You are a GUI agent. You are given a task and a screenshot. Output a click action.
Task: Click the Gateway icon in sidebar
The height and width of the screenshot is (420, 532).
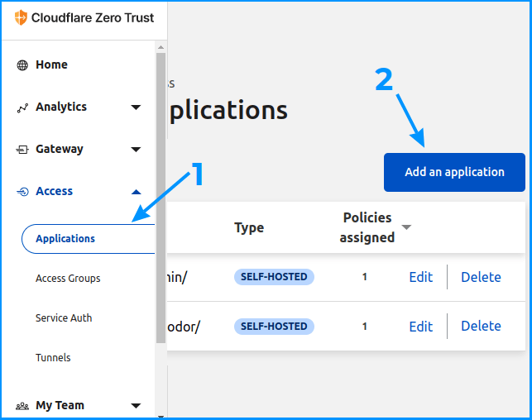(x=22, y=150)
